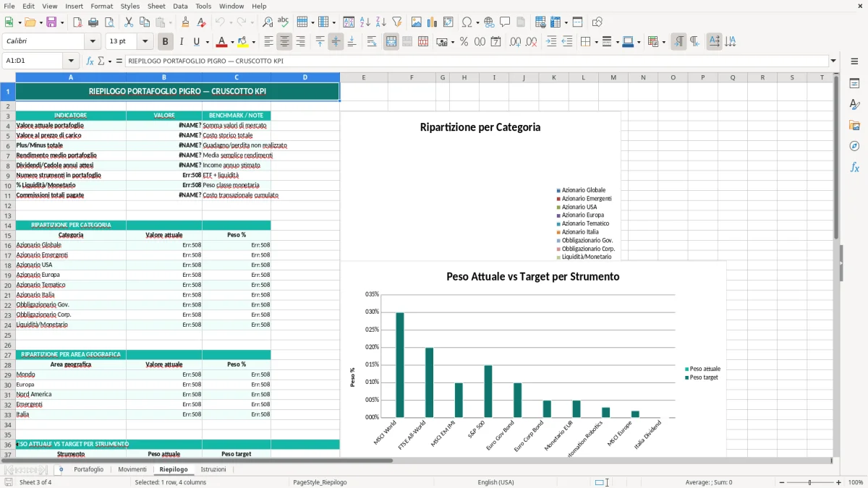Toggle Wrap Text
This screenshot has width=868, height=488.
click(x=371, y=42)
